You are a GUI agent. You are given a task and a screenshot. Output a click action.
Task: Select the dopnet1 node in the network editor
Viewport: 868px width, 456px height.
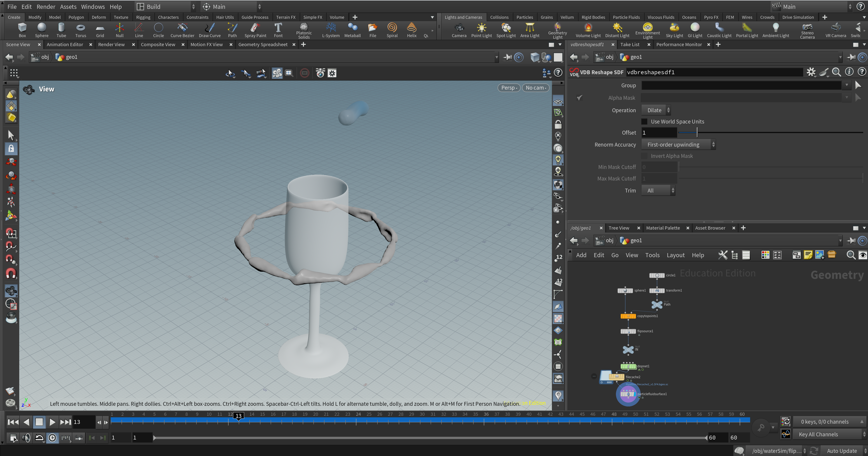click(x=628, y=366)
